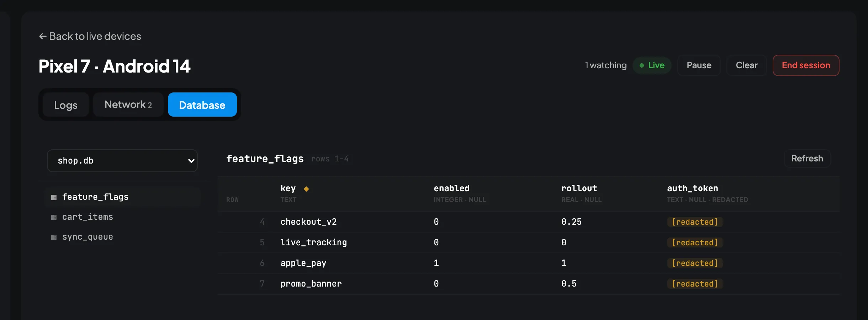This screenshot has height=320, width=868.
Task: Click the table icon beside cart_items
Action: click(54, 217)
